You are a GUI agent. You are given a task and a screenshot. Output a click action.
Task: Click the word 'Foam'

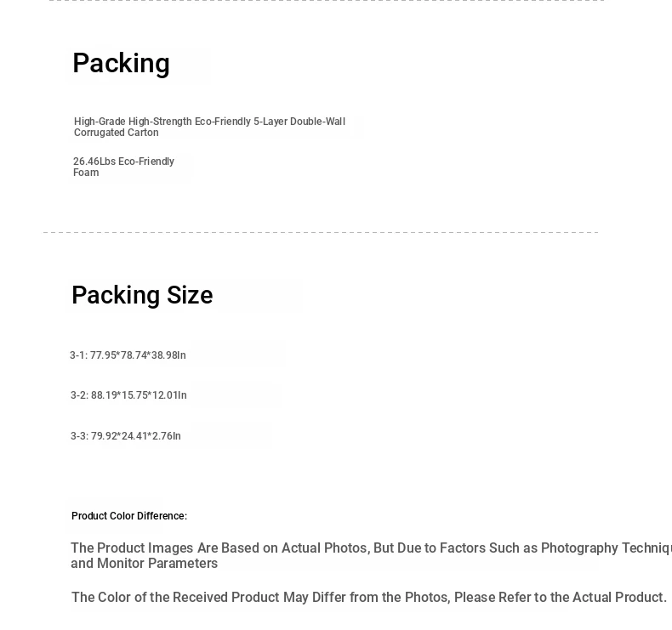(86, 173)
